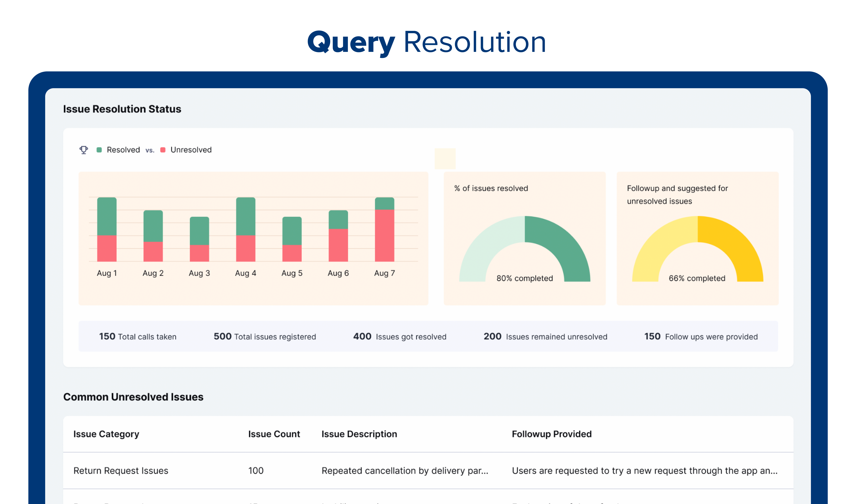Click the green Resolved legend swatch
854x504 pixels.
coord(99,150)
